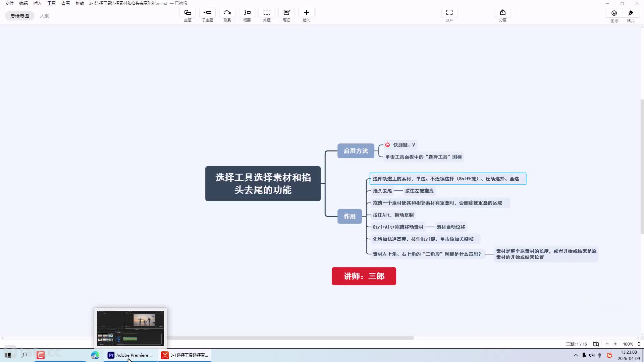This screenshot has height=362, width=644.
Task: Open the 100% zoom level stepper
Action: coord(639,344)
